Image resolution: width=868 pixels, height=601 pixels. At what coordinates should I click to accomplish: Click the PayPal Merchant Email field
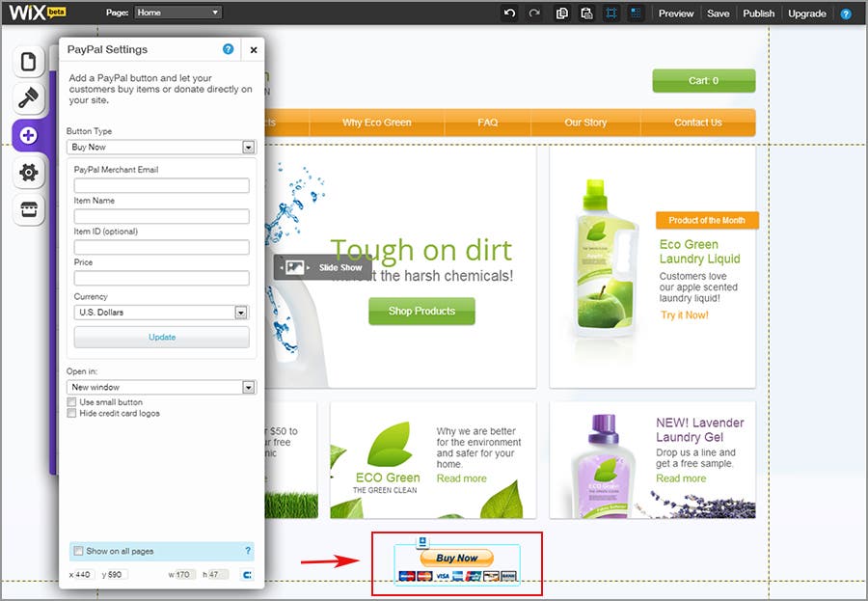161,185
